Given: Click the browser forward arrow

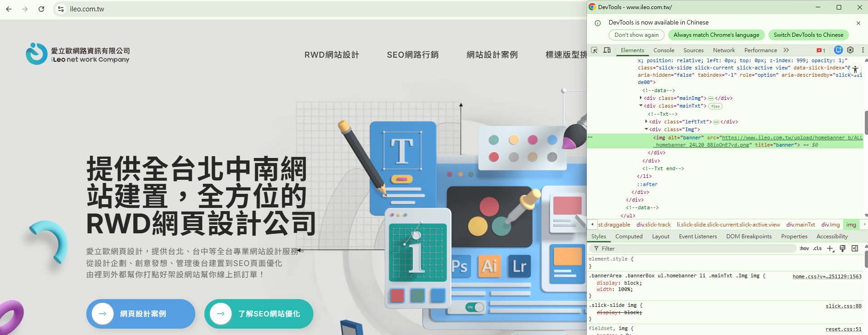Looking at the screenshot, I should point(25,9).
